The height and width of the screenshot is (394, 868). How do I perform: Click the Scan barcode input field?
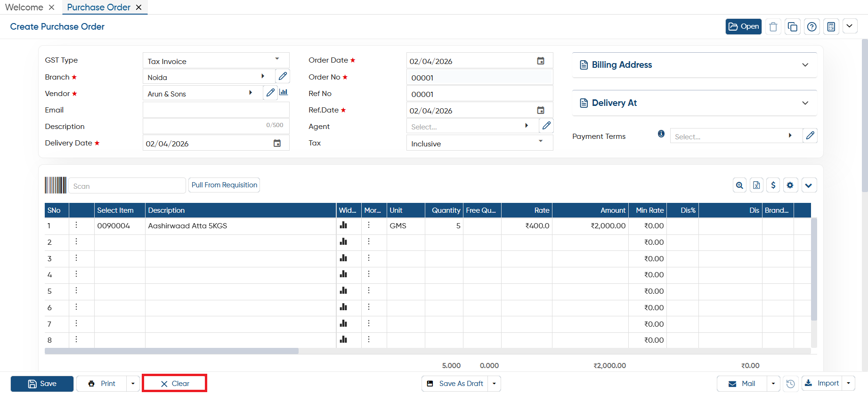[127, 185]
